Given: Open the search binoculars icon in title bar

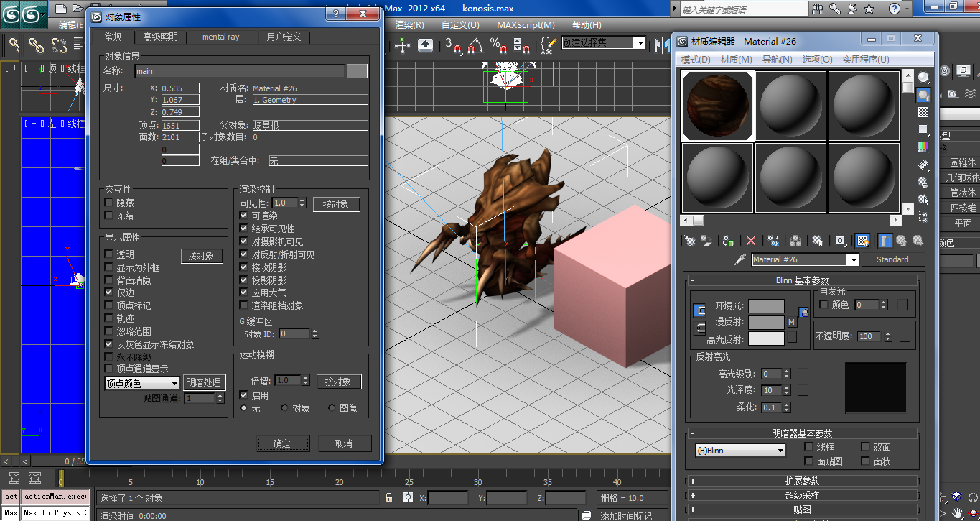Looking at the screenshot, I should pyautogui.click(x=818, y=9).
